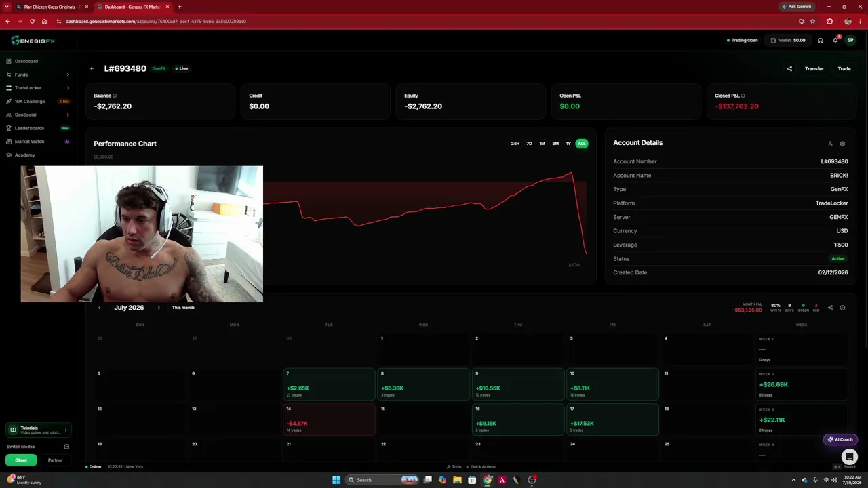Open the chat support bubble
Screen dimensions: 868x488
coord(850,457)
